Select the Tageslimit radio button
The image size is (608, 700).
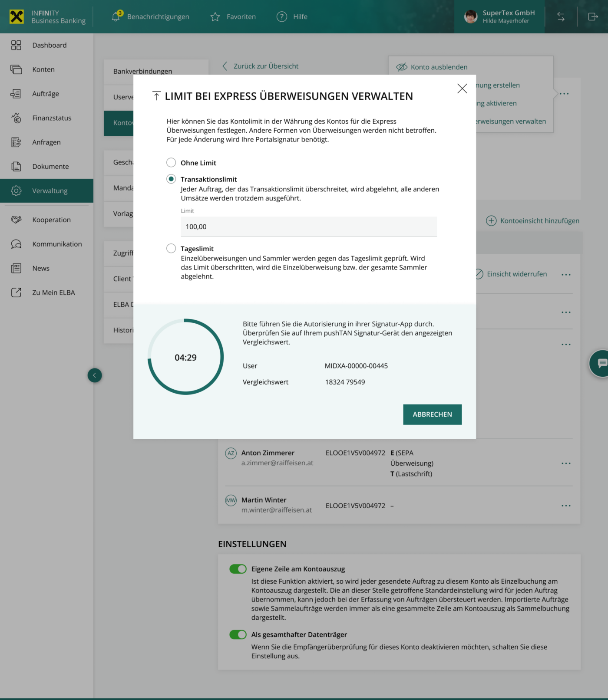171,248
